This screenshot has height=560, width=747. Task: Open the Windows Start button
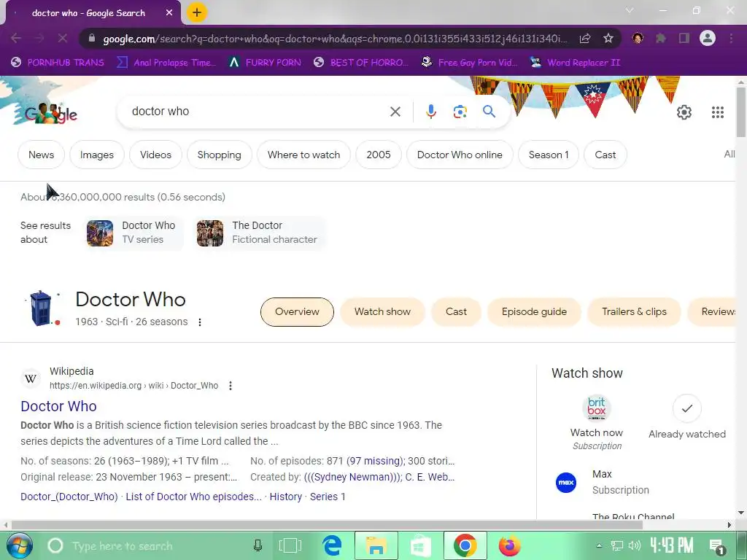click(x=19, y=545)
